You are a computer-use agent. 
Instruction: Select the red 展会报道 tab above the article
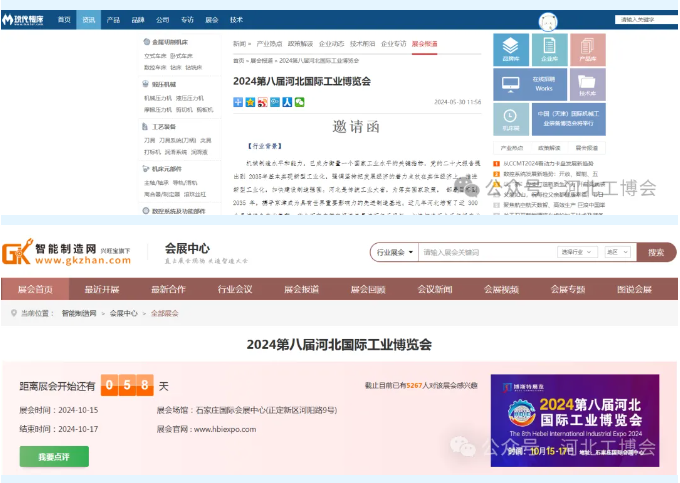click(x=425, y=44)
